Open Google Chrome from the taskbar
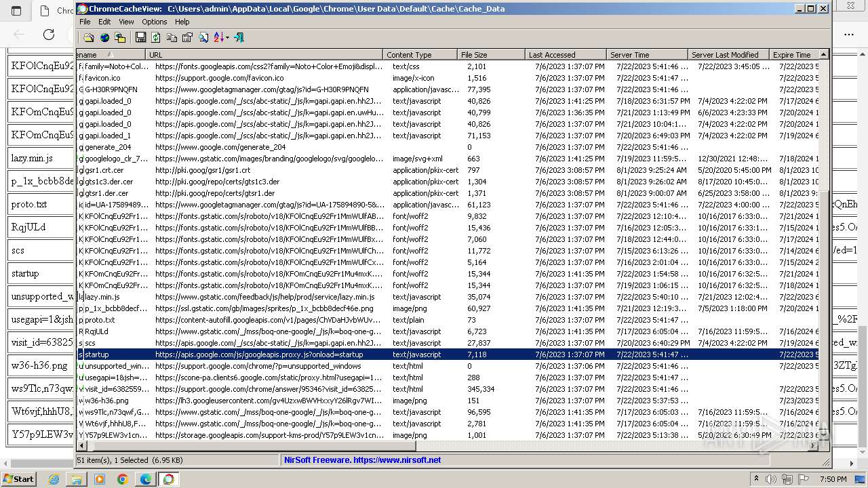Image resolution: width=868 pixels, height=488 pixels. coord(122,479)
